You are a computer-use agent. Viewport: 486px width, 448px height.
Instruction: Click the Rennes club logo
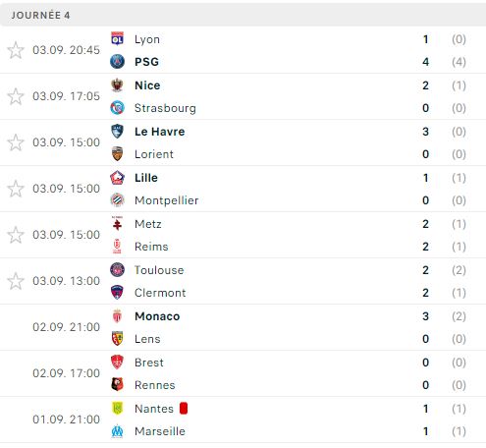click(x=117, y=385)
